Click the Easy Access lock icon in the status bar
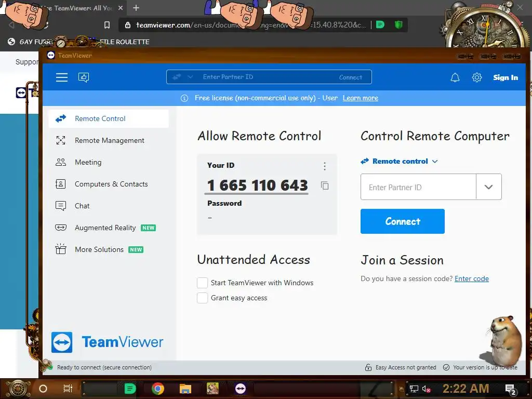Image resolution: width=532 pixels, height=399 pixels. click(368, 367)
